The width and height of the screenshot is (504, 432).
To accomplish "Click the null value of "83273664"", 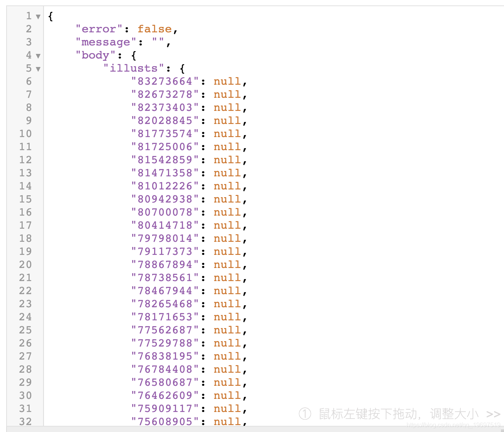I will [x=227, y=81].
